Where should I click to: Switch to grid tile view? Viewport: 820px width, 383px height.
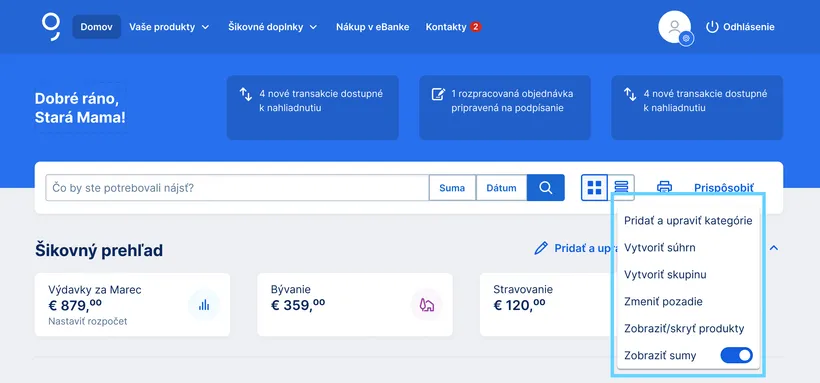(x=595, y=188)
